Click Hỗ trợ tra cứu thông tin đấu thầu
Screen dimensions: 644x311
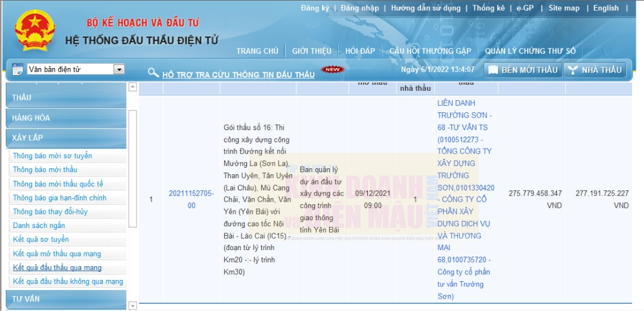(x=238, y=75)
